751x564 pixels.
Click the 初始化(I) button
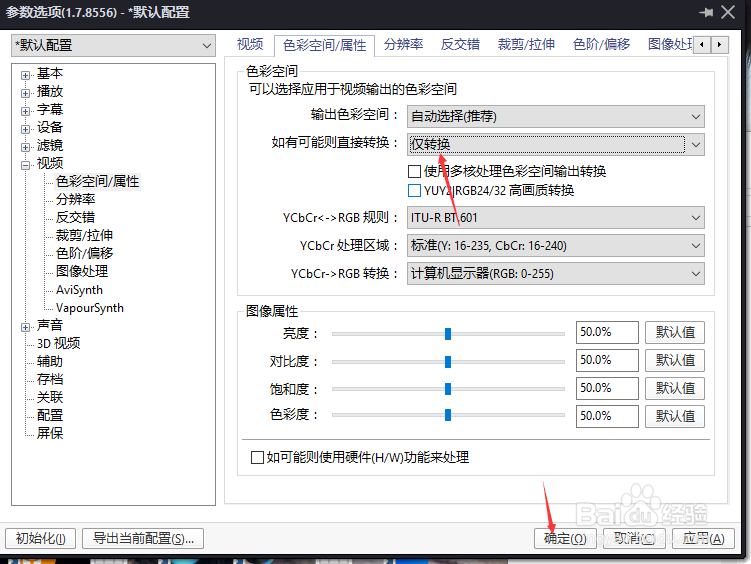click(41, 539)
